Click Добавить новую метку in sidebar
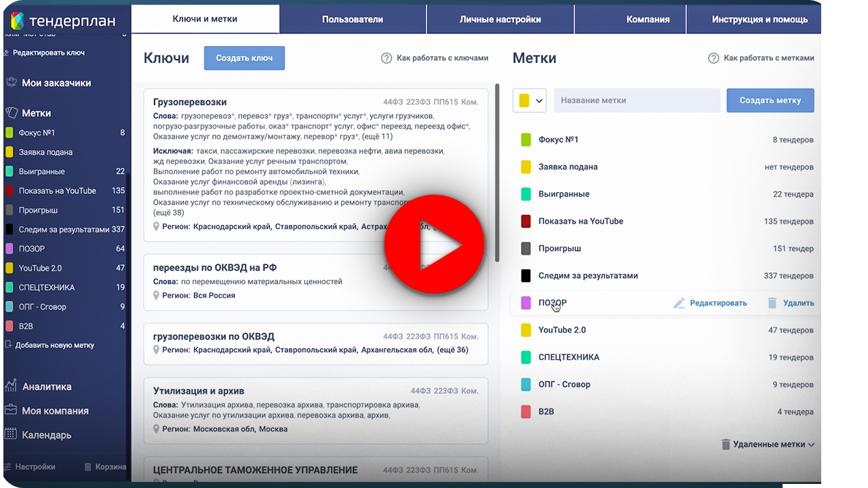Image resolution: width=868 pixels, height=488 pixels. [55, 345]
